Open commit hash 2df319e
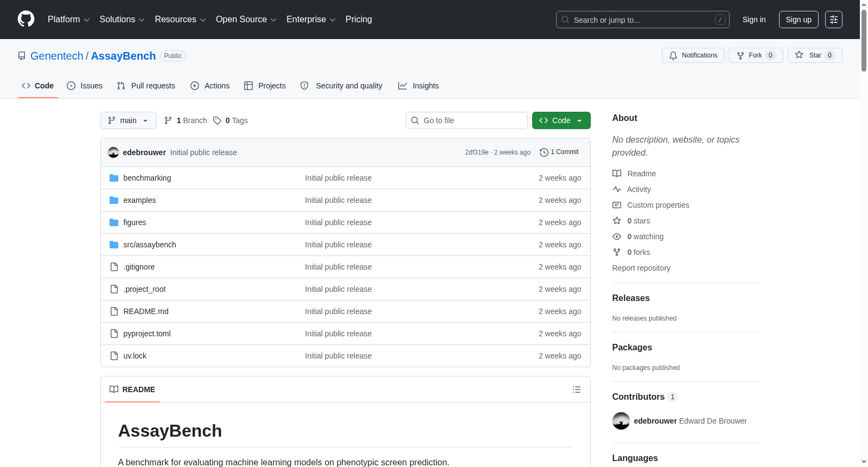 point(477,152)
